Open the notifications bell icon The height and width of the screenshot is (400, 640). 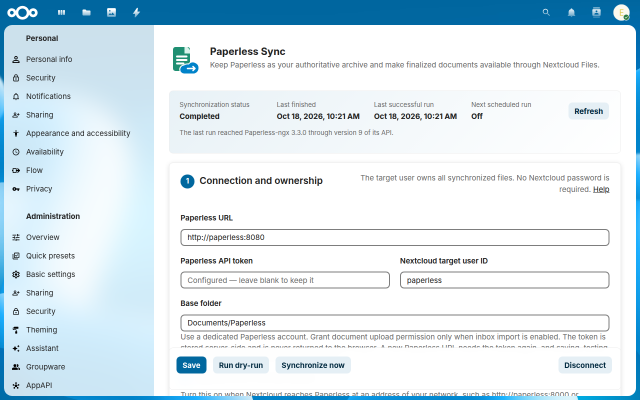tap(571, 13)
